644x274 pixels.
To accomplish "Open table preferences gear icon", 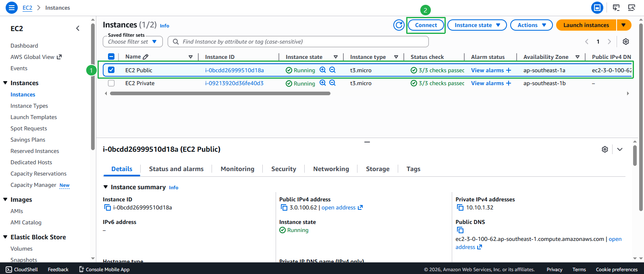I will coord(626,42).
